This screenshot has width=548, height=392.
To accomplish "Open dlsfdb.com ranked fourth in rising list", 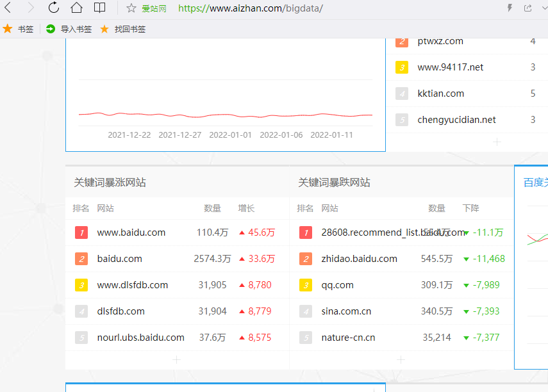I will tap(120, 311).
